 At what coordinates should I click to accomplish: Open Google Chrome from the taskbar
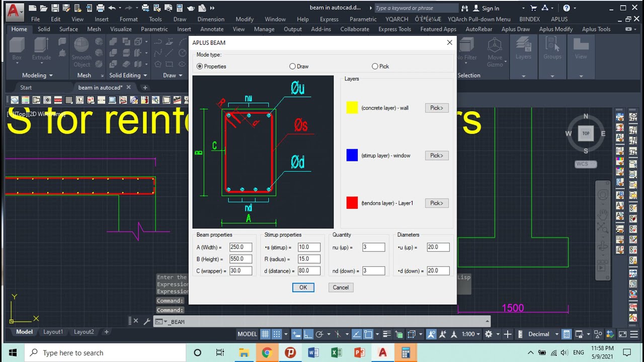click(267, 352)
